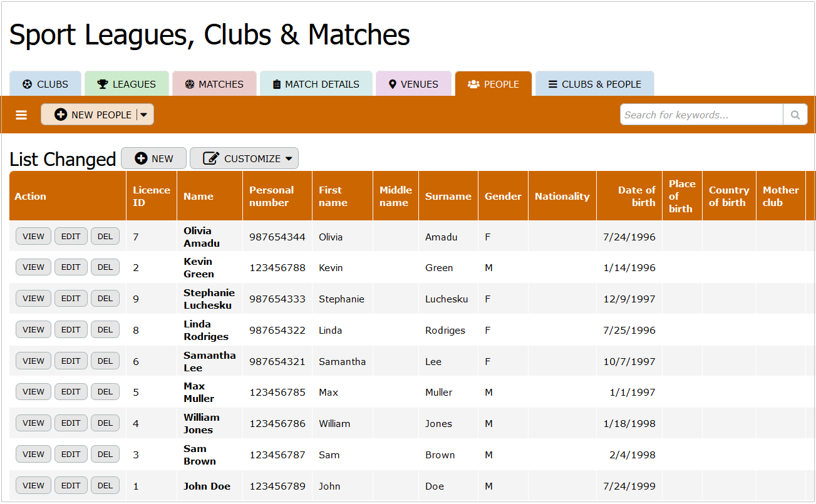
Task: Sort by the Licence ID column header
Action: tap(151, 196)
